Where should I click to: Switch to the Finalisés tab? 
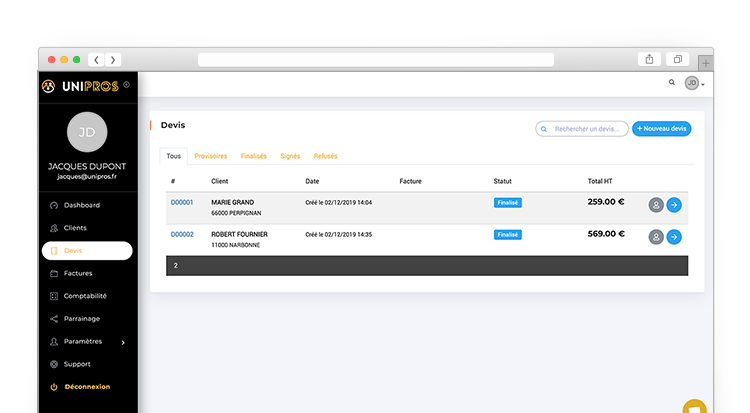tap(254, 156)
